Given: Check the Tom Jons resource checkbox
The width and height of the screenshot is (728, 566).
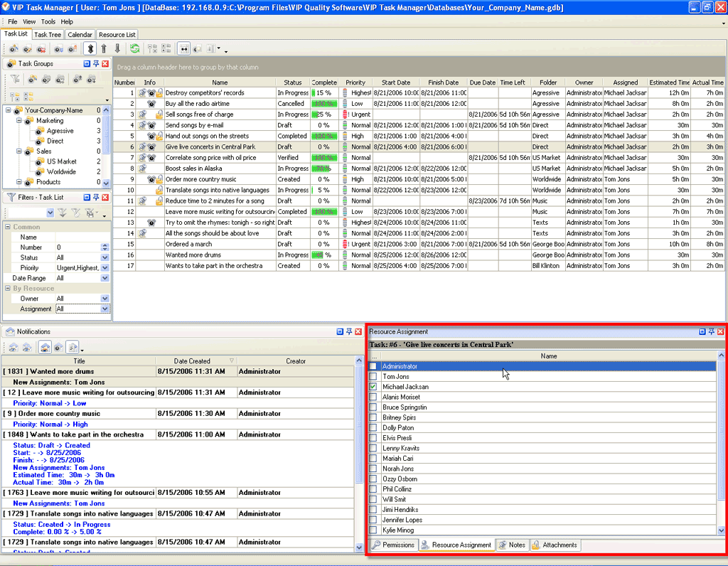Looking at the screenshot, I should click(x=373, y=376).
